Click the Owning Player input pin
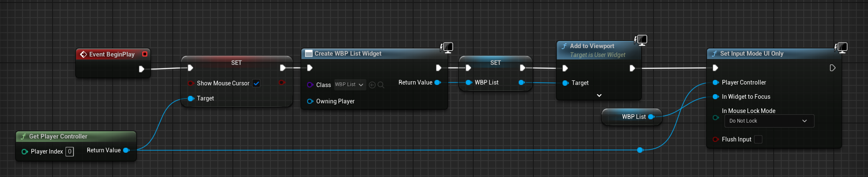 coord(310,101)
